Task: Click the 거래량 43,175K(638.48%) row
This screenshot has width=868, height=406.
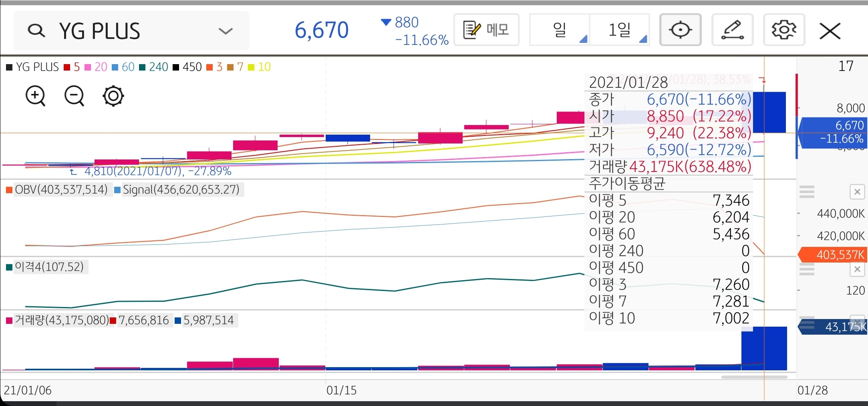Action: [669, 167]
